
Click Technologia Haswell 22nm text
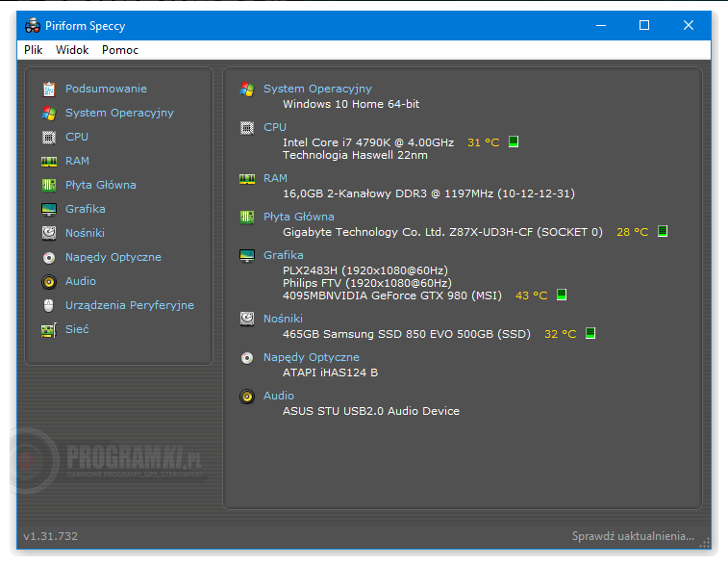pos(355,155)
